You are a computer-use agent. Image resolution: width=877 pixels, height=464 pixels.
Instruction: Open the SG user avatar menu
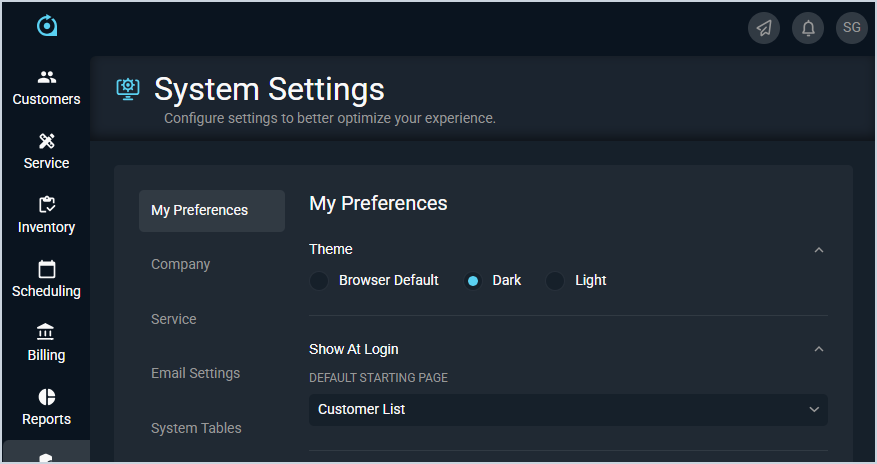(x=852, y=28)
